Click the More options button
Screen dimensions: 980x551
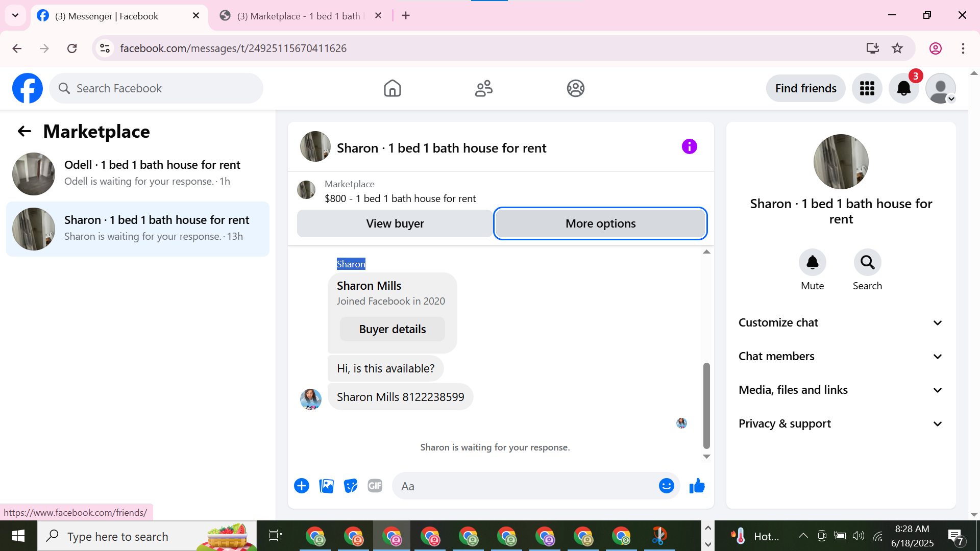point(600,223)
